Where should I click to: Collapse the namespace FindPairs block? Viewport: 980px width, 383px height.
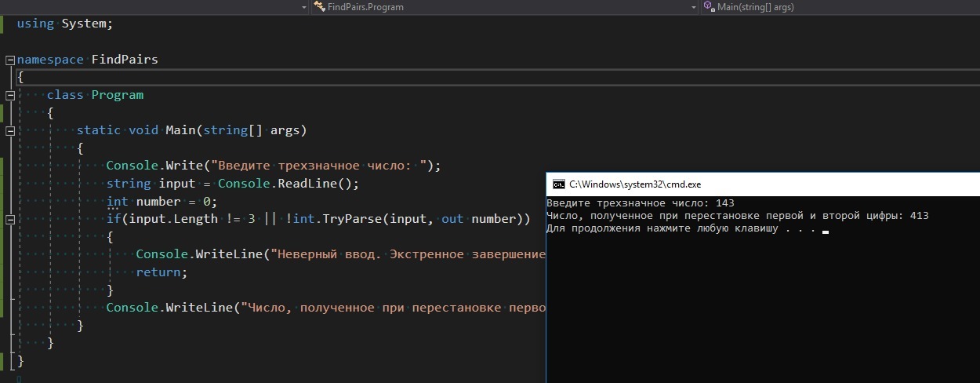coord(9,60)
